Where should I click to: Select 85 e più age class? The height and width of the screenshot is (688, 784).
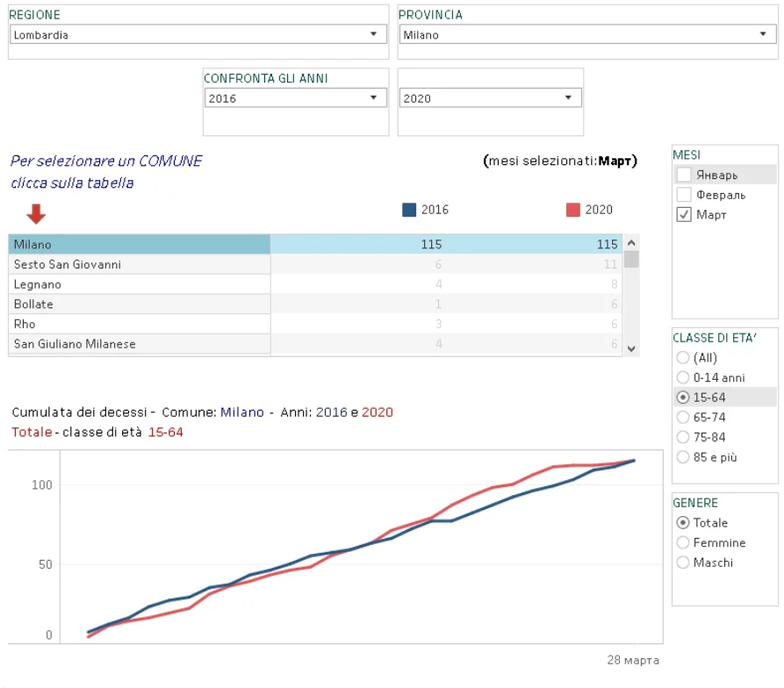point(683,457)
